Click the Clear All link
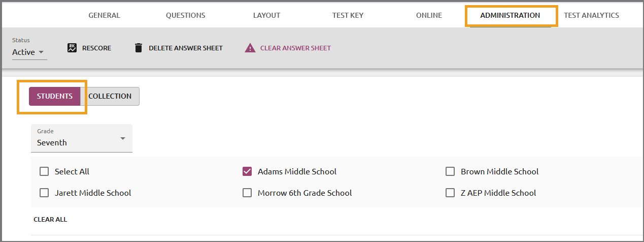The height and width of the screenshot is (242, 644). 50,219
